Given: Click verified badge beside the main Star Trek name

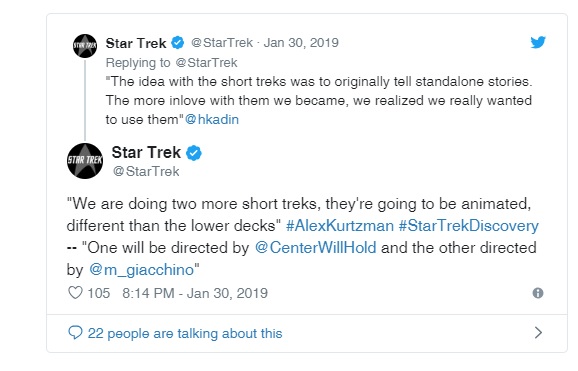Looking at the screenshot, I should (x=194, y=153).
